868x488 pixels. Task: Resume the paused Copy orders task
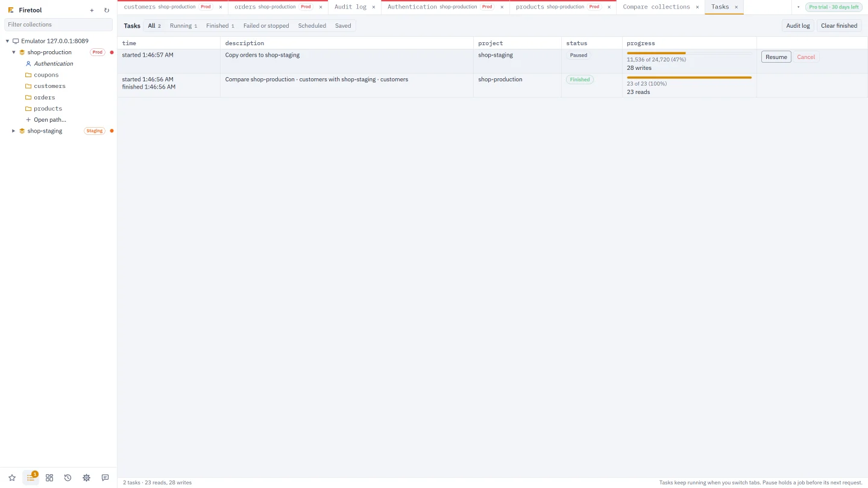[x=776, y=57]
